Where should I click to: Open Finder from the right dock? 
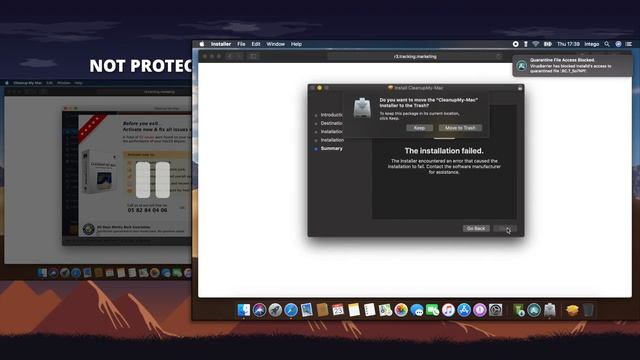[x=244, y=310]
